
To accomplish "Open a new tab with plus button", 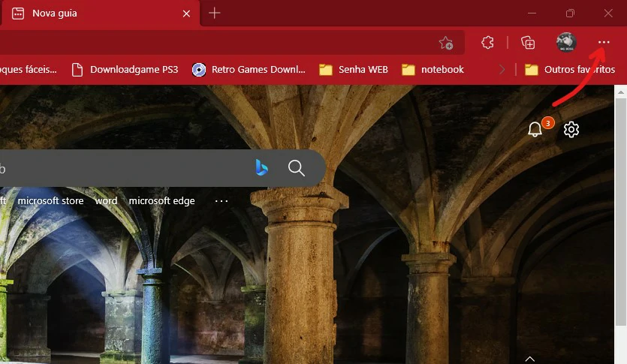I will (x=214, y=14).
